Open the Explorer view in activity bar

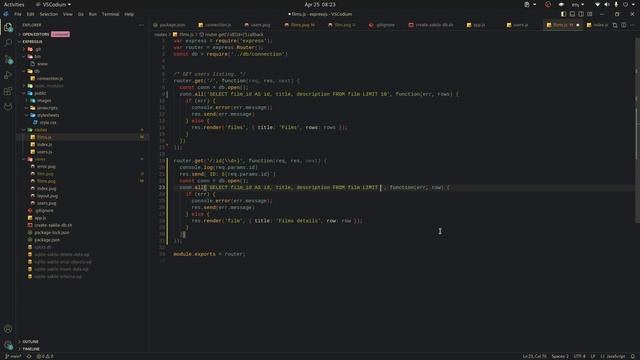(8, 27)
